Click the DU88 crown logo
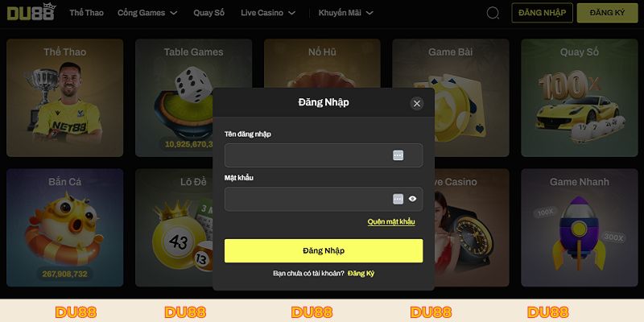The image size is (644, 322). (31, 12)
